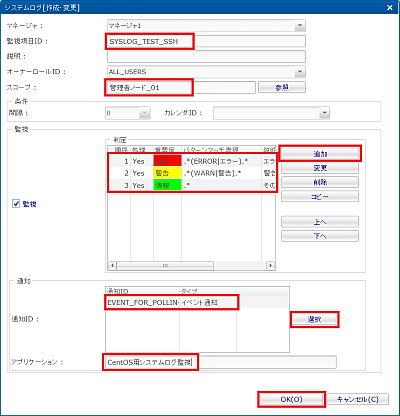The image size is (400, 416).
Task: Click the 追加 button for pattern rules
Action: pyautogui.click(x=320, y=154)
